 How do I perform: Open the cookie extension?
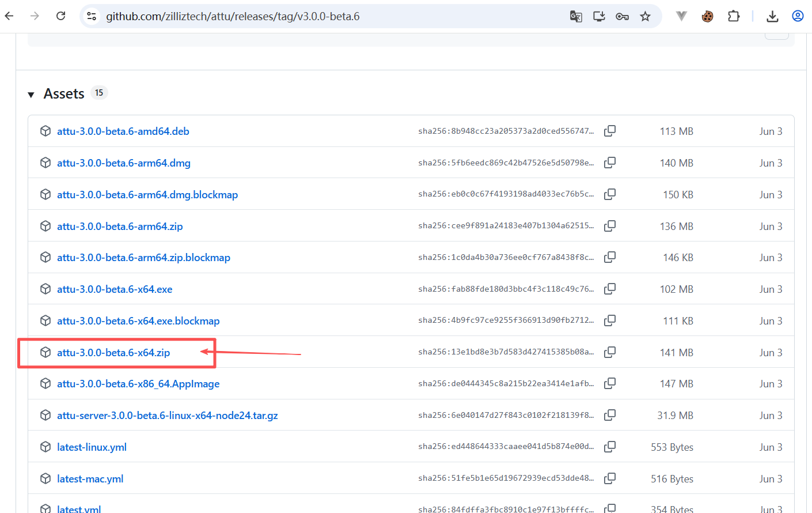point(707,16)
